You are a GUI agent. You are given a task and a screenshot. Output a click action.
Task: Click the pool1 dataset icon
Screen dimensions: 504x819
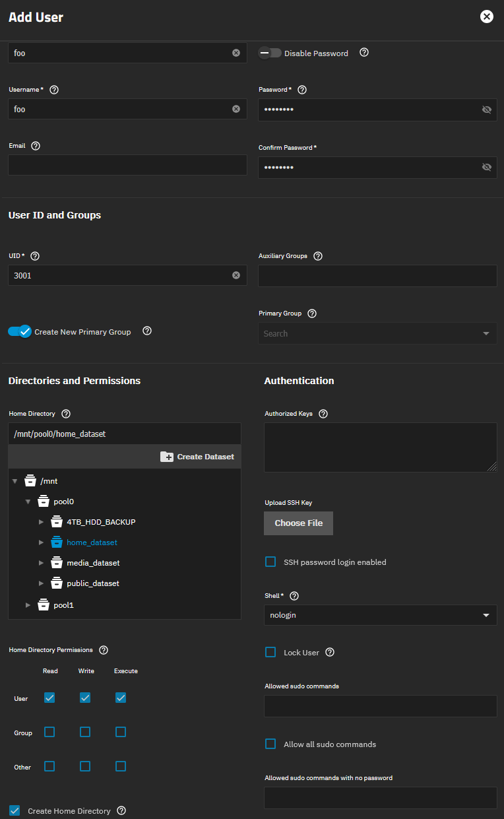click(x=44, y=605)
